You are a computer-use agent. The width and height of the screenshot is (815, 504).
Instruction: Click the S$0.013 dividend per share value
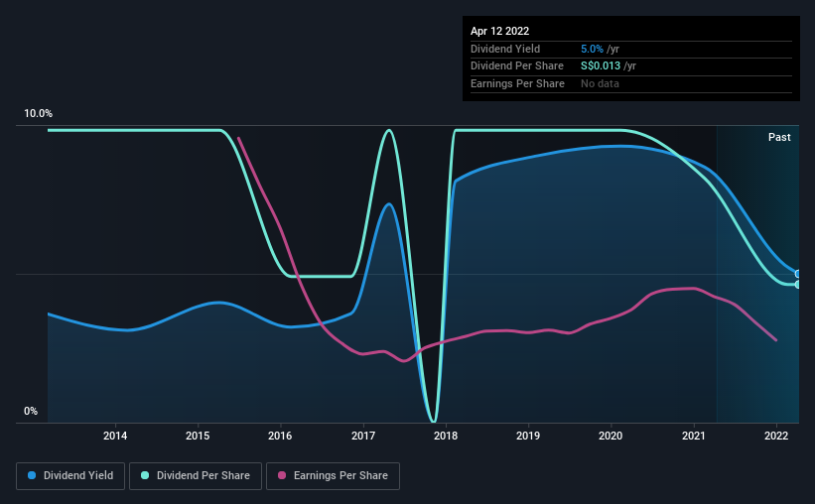(x=601, y=66)
